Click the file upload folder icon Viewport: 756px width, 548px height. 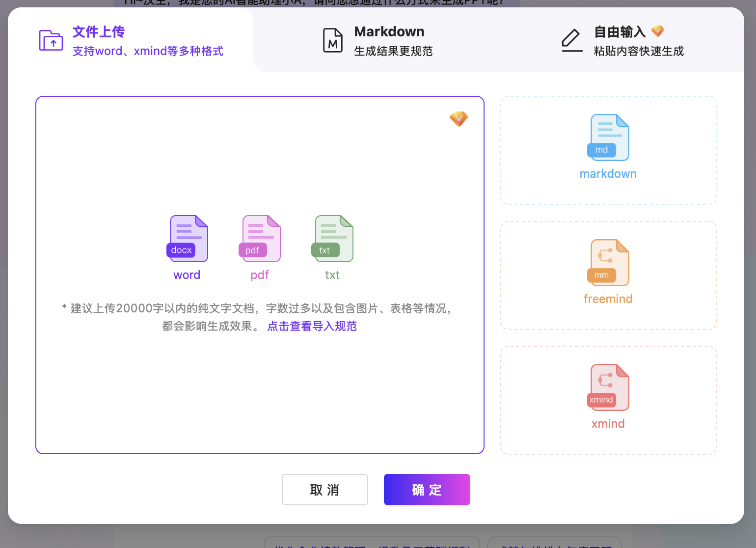coord(51,41)
